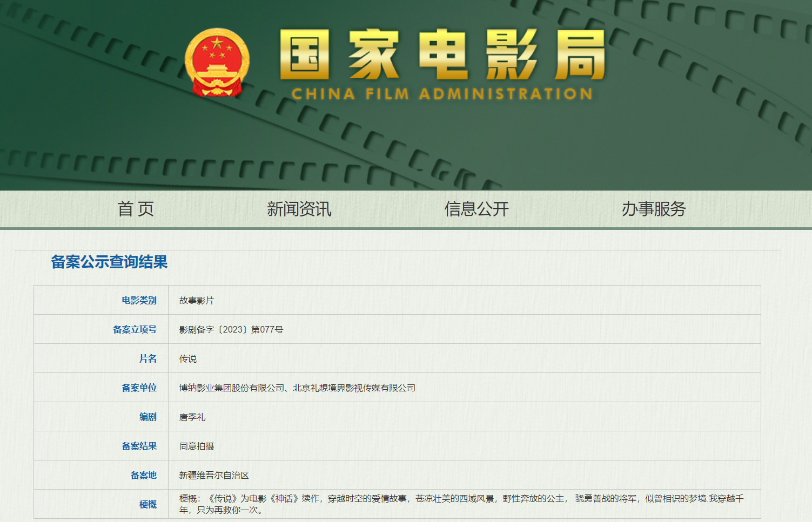The image size is (812, 522).
Task: Click the screenwriter name 唐季礼
Action: click(192, 417)
